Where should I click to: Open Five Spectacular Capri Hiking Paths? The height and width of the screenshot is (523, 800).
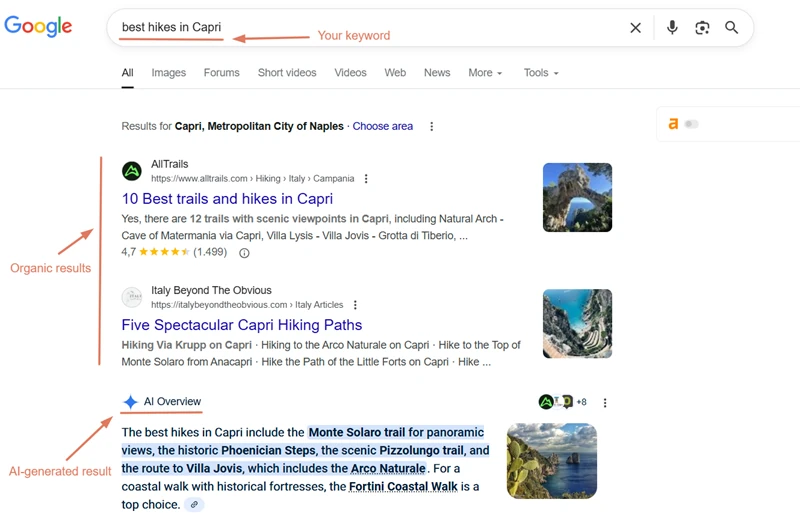click(x=242, y=325)
